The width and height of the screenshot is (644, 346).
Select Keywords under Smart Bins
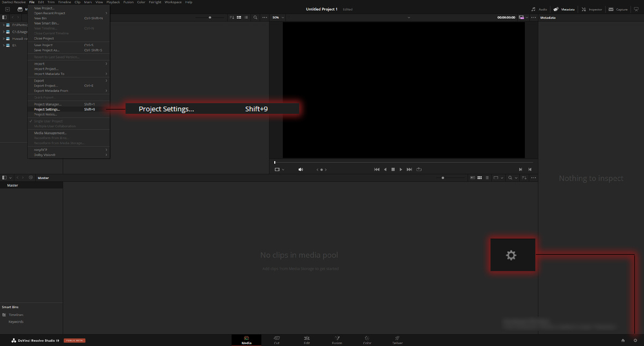click(x=16, y=322)
